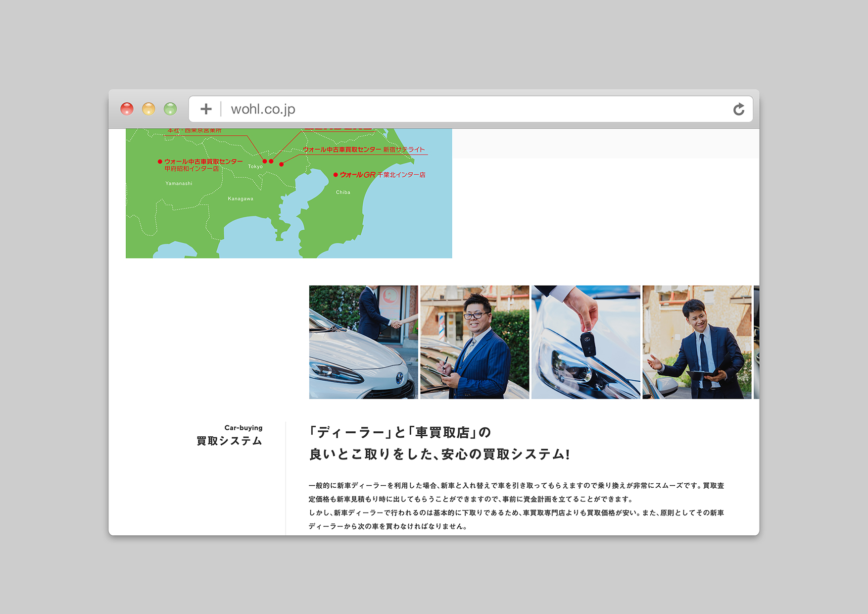The width and height of the screenshot is (868, 614).
Task: Click the 買取システム section heading
Action: (x=229, y=440)
